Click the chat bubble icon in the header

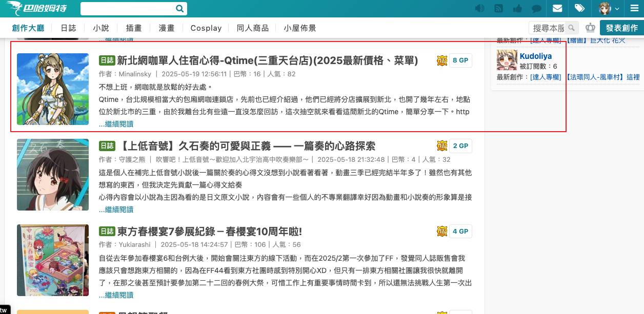pyautogui.click(x=536, y=8)
